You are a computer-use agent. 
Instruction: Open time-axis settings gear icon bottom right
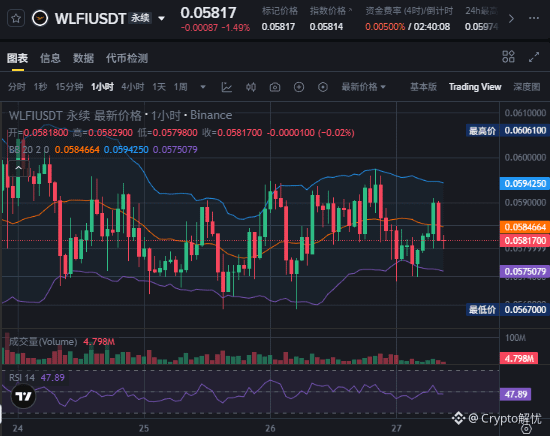click(526, 428)
